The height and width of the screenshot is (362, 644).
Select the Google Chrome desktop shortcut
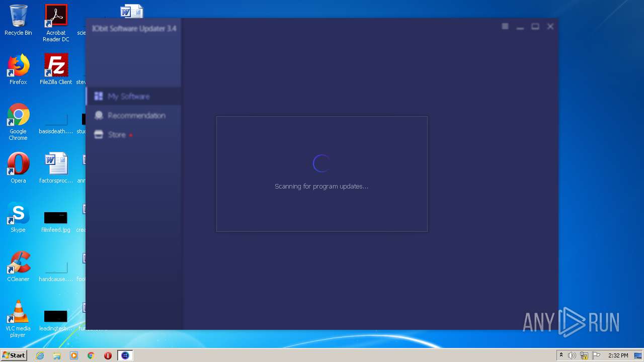18,122
